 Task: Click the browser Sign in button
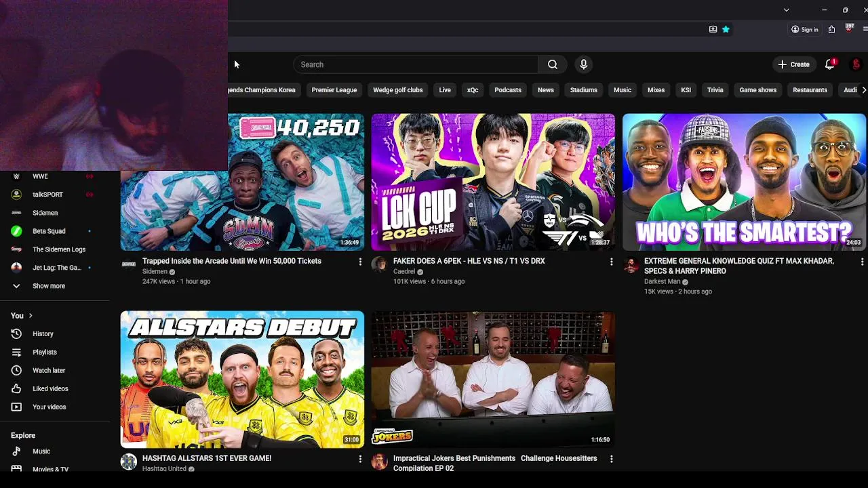(805, 29)
